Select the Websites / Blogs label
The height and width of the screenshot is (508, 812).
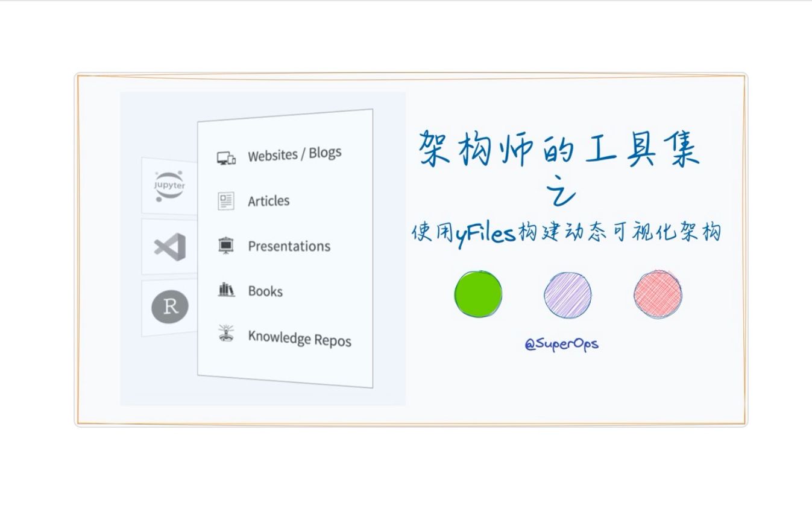coord(294,154)
